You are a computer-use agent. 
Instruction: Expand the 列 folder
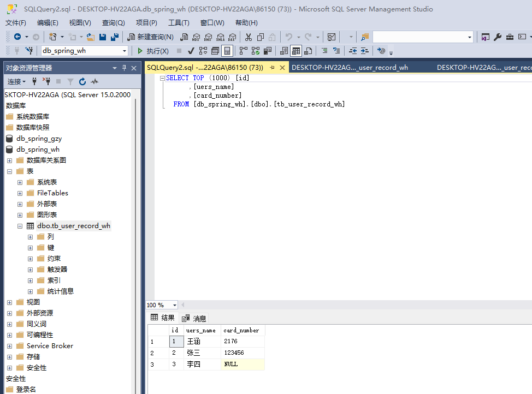tap(30, 237)
